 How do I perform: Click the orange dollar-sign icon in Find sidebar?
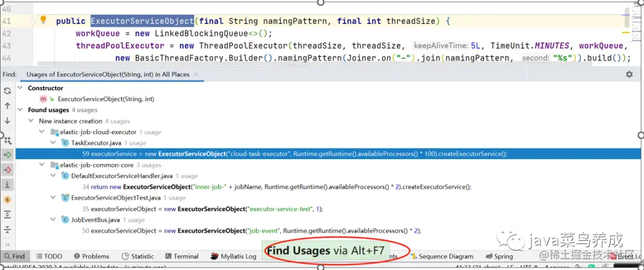tap(7, 200)
